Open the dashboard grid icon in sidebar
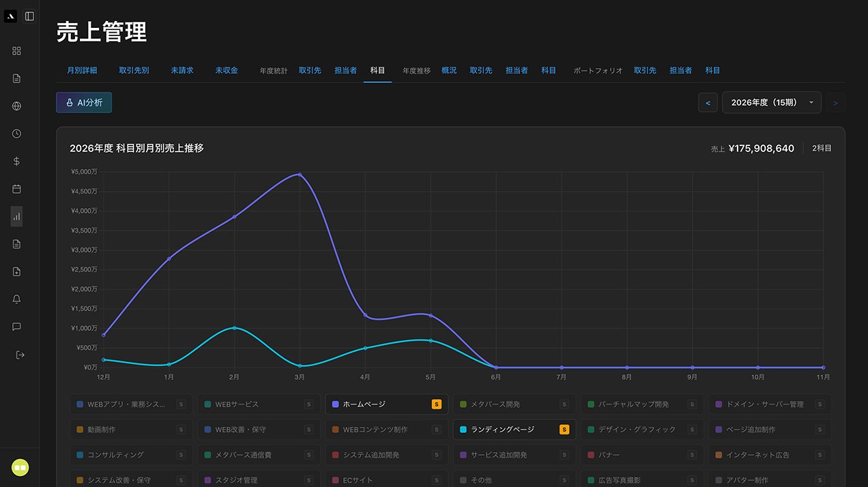 (16, 50)
